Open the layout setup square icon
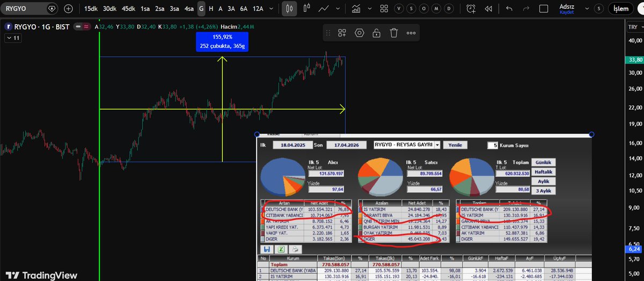This screenshot has width=644, height=281. pos(543,9)
